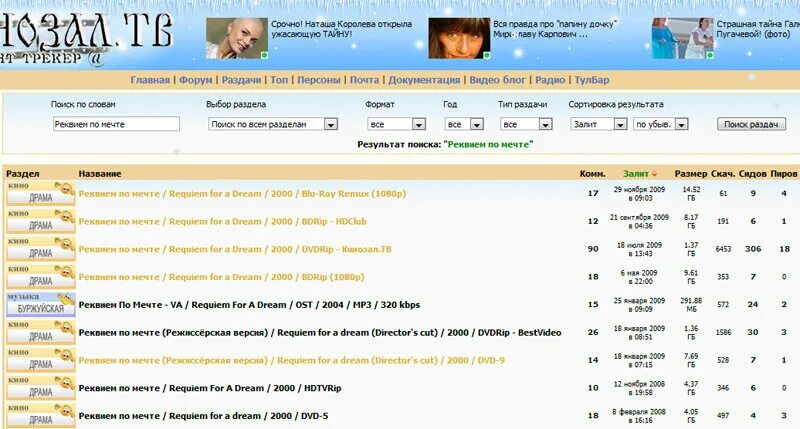Open the DVDRip - Кинозал.ТВ torrent link
The image size is (800, 429).
[x=235, y=249]
